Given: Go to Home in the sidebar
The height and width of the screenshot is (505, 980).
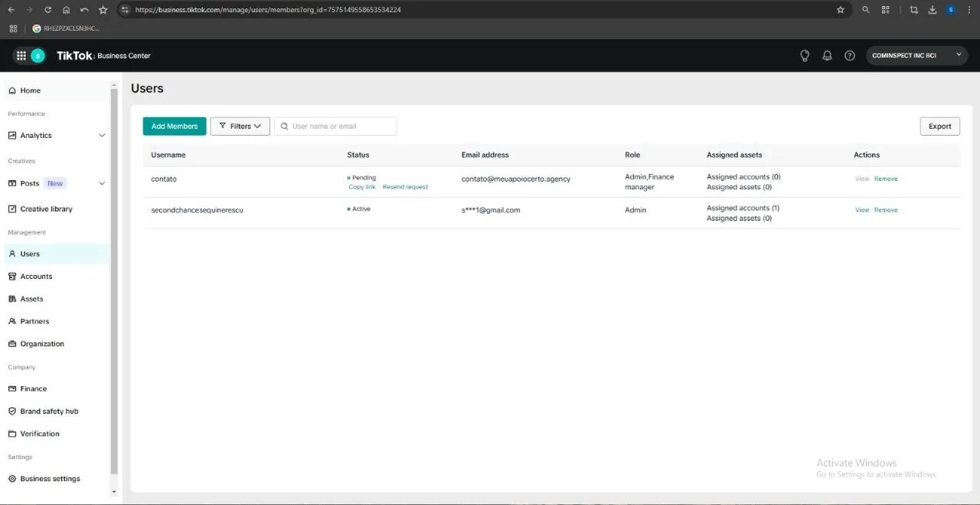Looking at the screenshot, I should click(x=57, y=90).
